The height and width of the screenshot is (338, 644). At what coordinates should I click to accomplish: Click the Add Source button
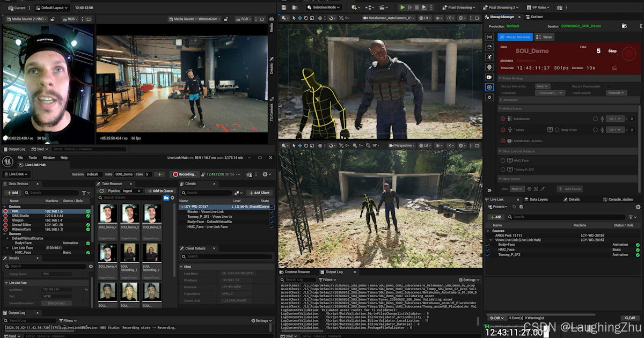coord(569,189)
